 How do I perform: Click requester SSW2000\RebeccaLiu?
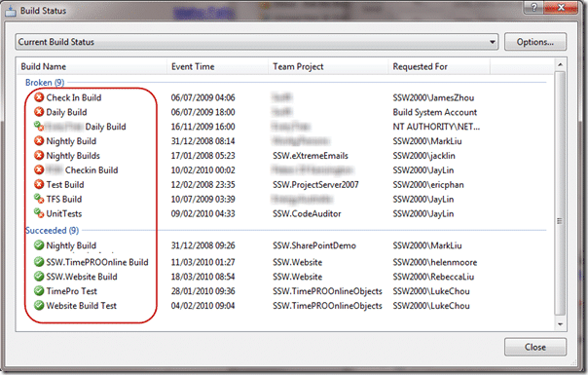point(433,277)
